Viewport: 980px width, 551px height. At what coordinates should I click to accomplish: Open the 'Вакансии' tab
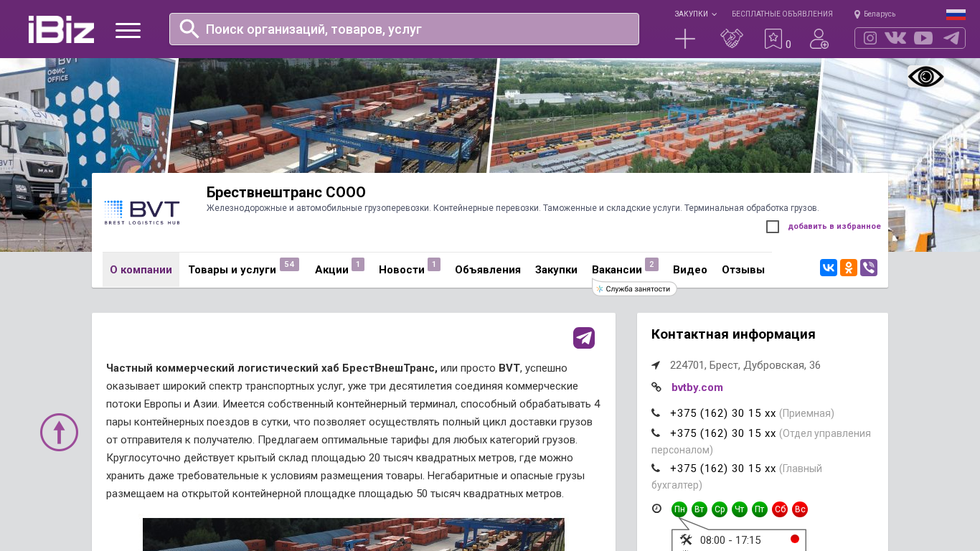coord(617,270)
